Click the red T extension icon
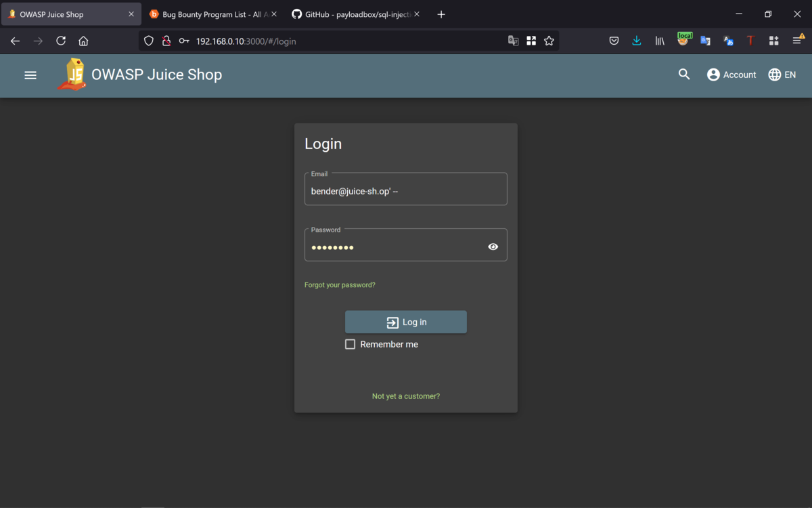Screen dimensions: 812x508 tap(750, 41)
